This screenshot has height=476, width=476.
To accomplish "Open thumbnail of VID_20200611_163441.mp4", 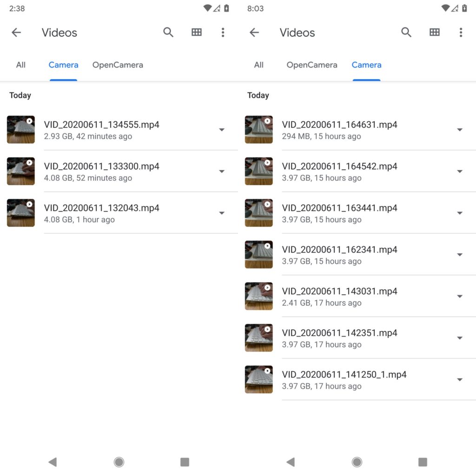I will 258,212.
